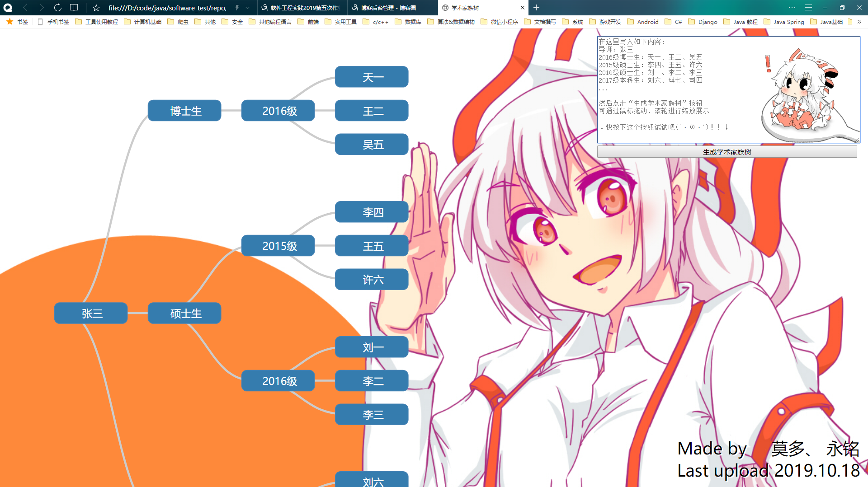Open 其他编程语言 bookmark folder
Viewport: 868px width, 487px height.
point(270,22)
